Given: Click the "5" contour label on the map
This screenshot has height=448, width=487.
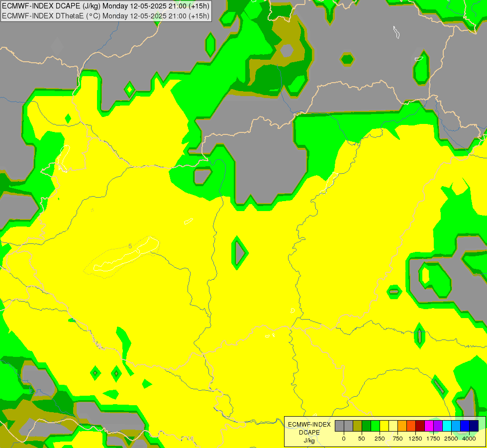Looking at the screenshot, I should coord(130,246).
